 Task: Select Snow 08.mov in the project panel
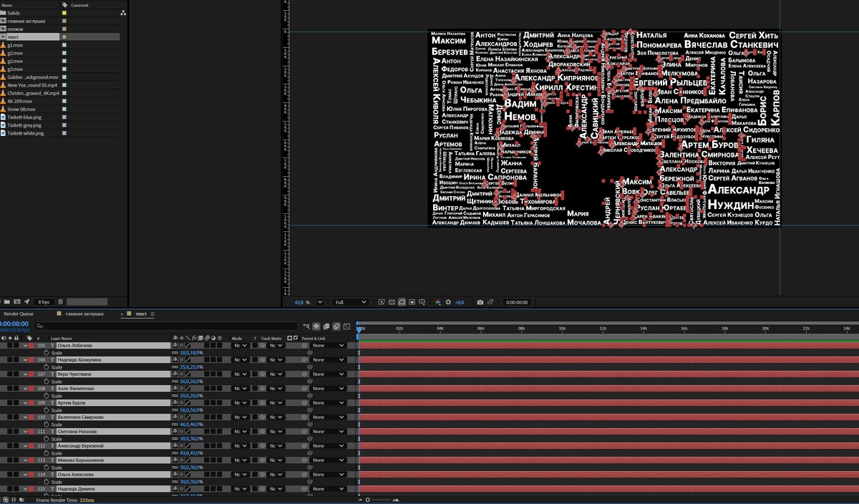21,110
